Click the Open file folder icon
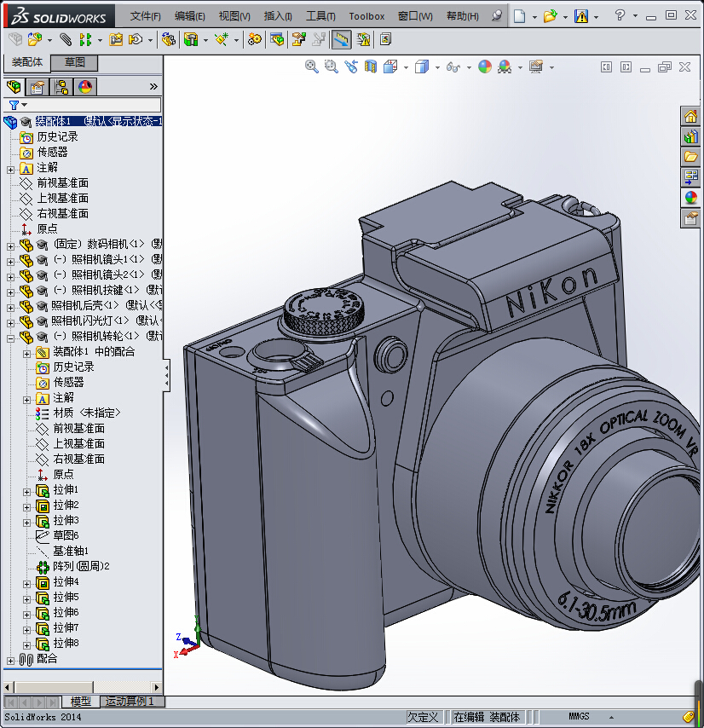This screenshot has width=704, height=728. [x=550, y=16]
